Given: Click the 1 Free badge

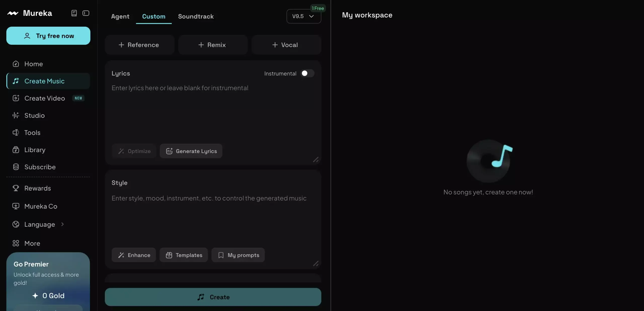Looking at the screenshot, I should click(318, 8).
